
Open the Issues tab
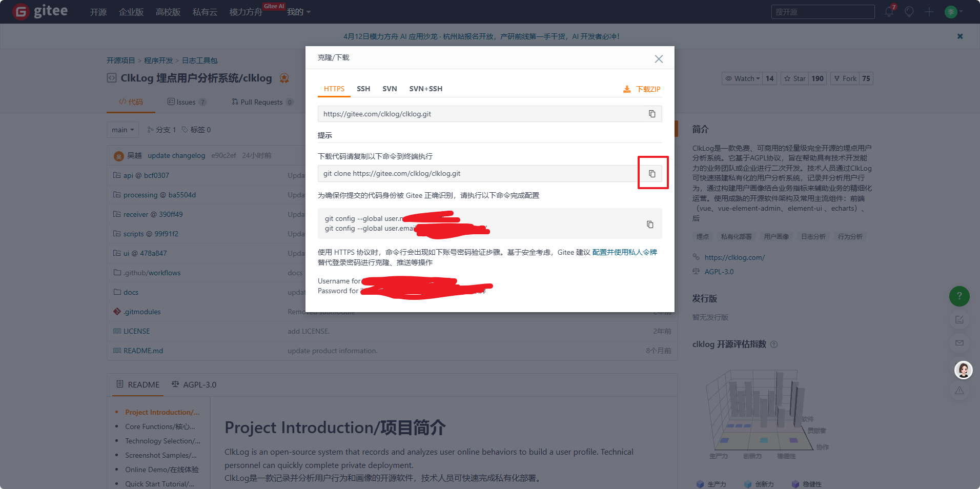(x=187, y=102)
